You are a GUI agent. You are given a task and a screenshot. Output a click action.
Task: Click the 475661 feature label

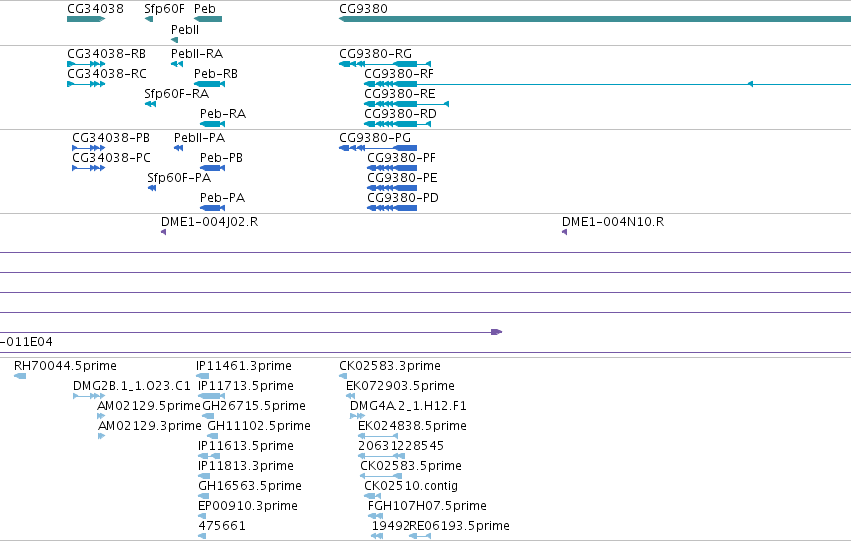tap(222, 526)
